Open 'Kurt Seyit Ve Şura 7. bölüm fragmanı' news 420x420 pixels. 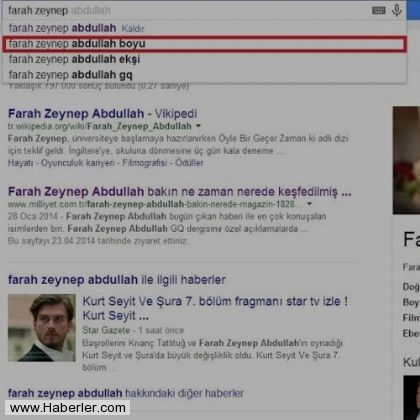(215, 308)
